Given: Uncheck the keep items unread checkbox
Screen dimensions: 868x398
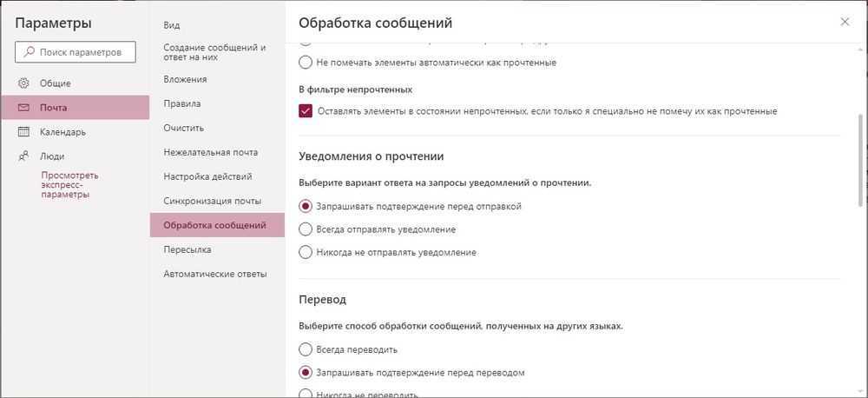Looking at the screenshot, I should 305,111.
